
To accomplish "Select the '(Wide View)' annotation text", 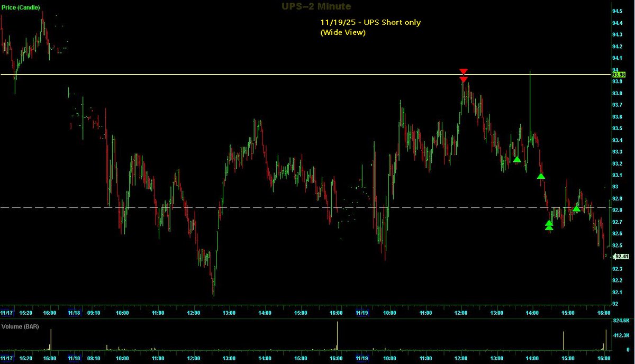I will 343,32.
